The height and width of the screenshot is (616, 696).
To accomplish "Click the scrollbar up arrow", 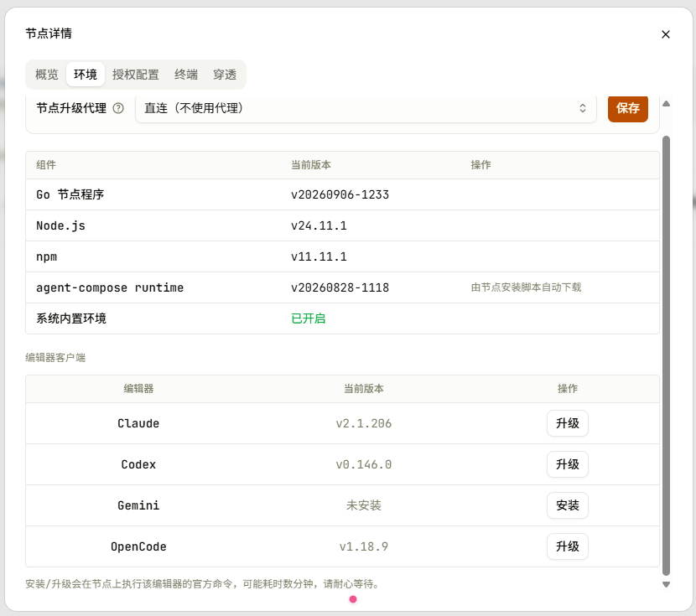I will pyautogui.click(x=666, y=104).
